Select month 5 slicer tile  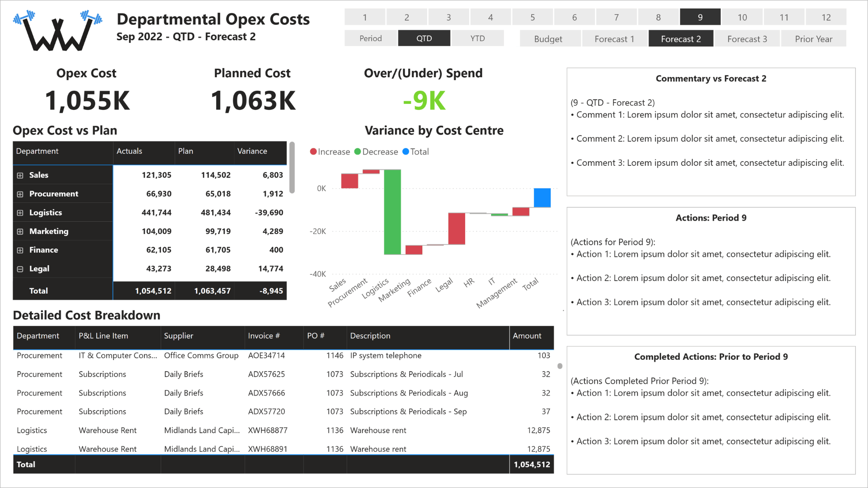coord(533,17)
